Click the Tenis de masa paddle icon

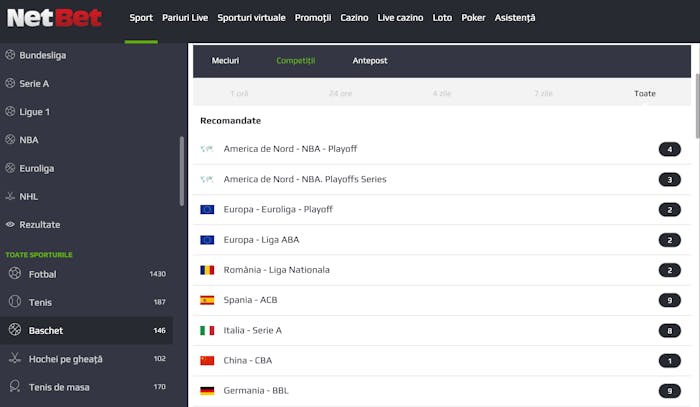15,386
